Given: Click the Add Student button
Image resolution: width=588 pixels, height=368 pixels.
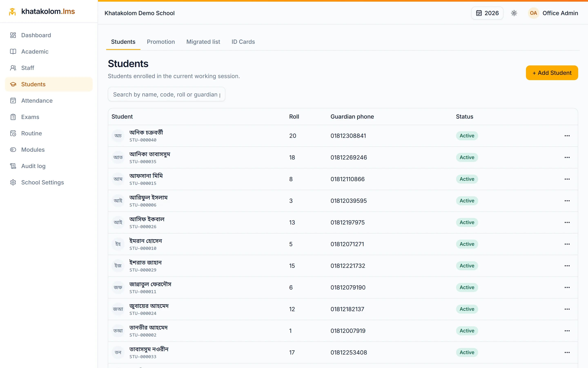Looking at the screenshot, I should [552, 73].
